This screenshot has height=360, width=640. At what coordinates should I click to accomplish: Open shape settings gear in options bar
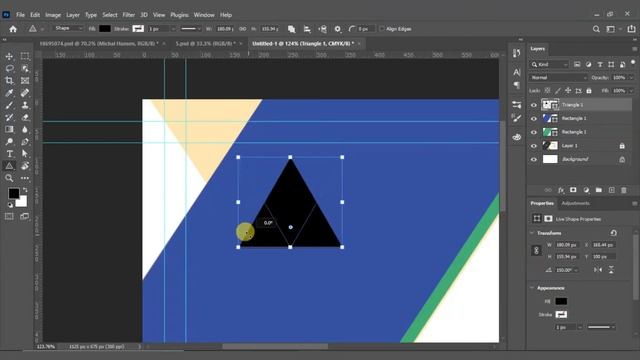pos(338,29)
